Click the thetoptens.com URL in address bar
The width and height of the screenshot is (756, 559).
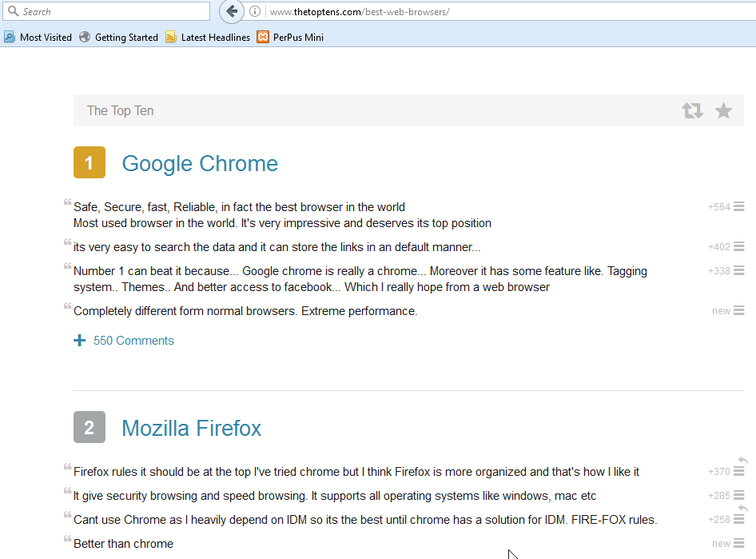pos(360,11)
